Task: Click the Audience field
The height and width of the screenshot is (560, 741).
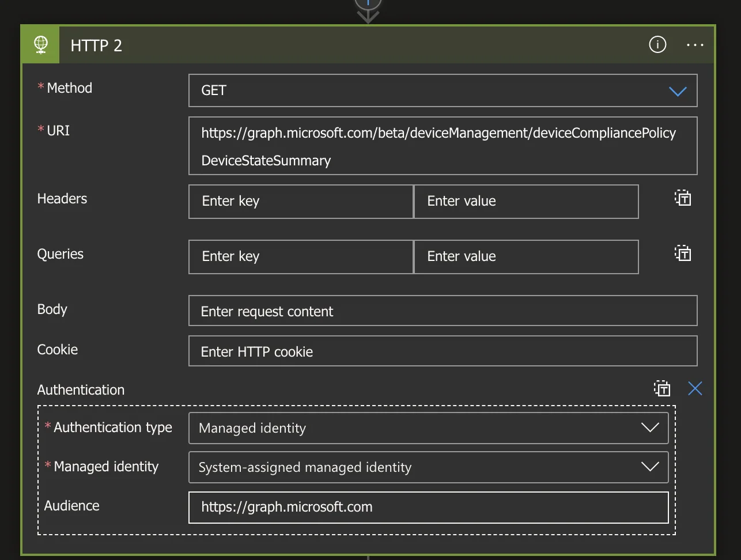Action: (x=428, y=508)
